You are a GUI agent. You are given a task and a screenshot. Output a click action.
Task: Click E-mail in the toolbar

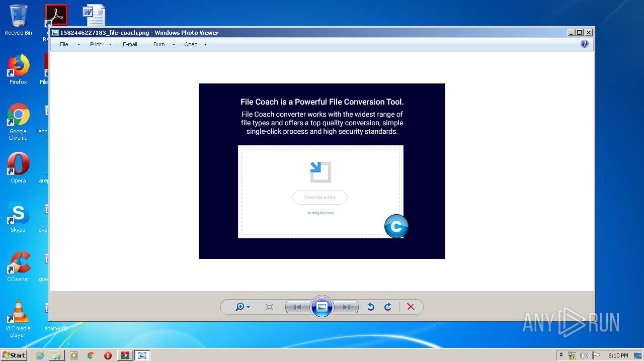click(x=130, y=44)
